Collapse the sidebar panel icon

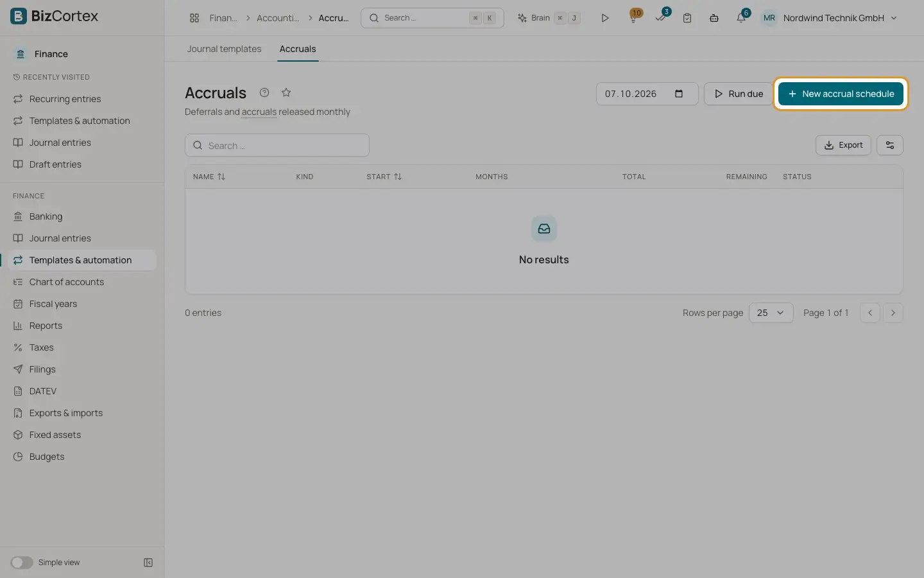[148, 563]
